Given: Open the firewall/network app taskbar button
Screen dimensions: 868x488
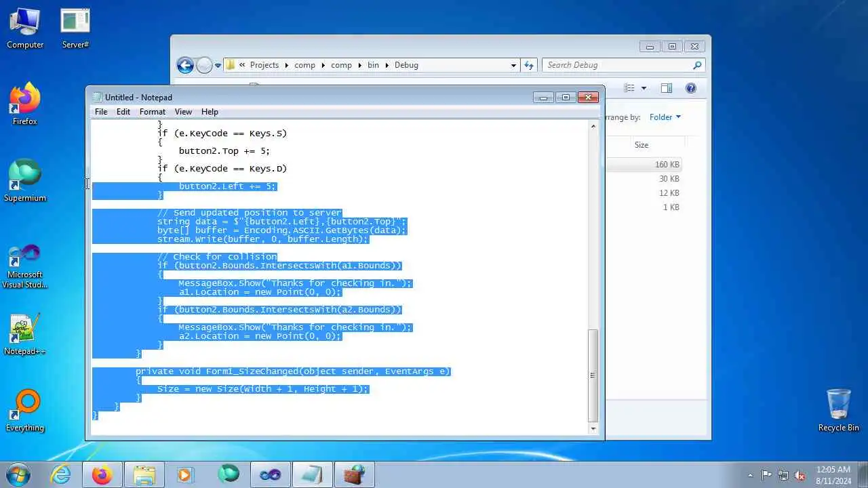Looking at the screenshot, I should (x=353, y=474).
